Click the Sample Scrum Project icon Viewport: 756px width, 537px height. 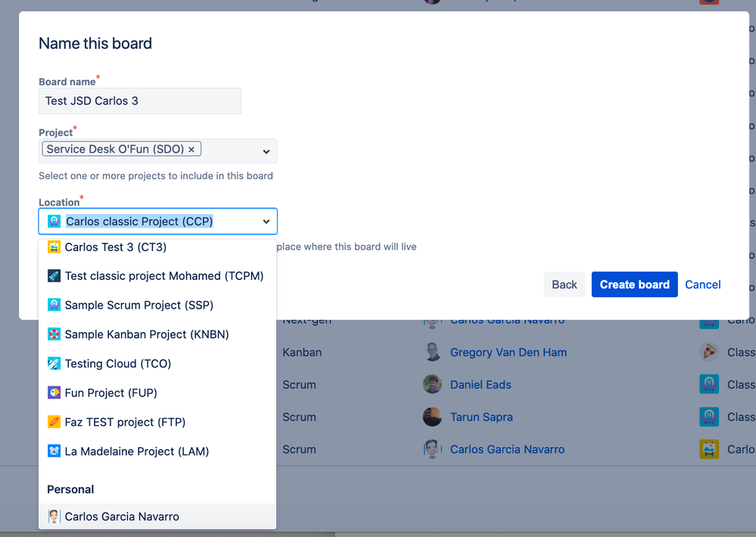point(53,305)
